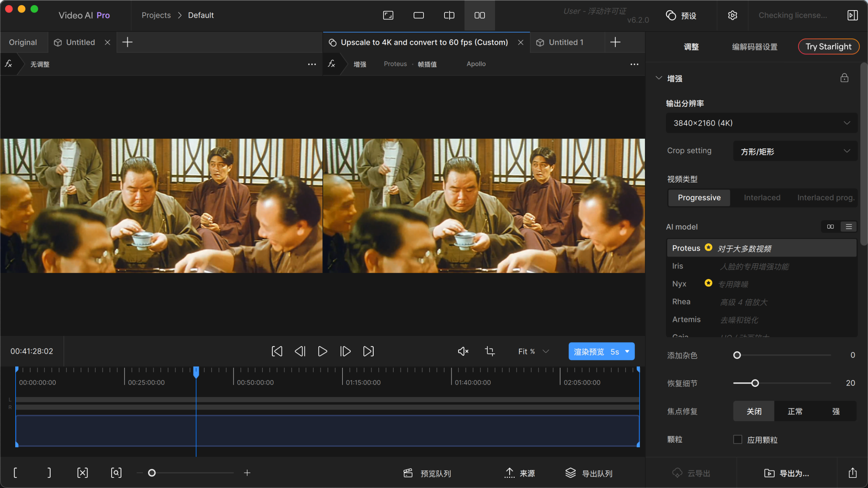Click the Try Starlight button
Screen dimensions: 868x488
tap(828, 47)
